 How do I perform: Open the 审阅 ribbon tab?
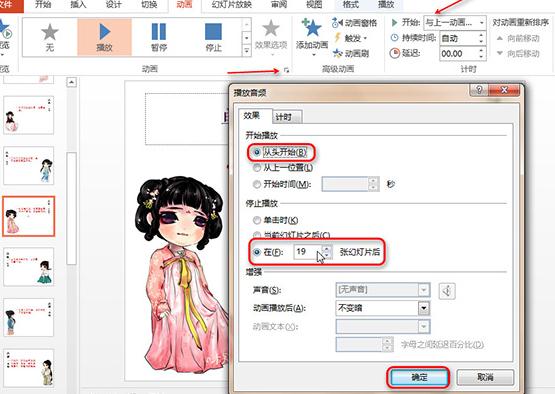click(x=279, y=5)
